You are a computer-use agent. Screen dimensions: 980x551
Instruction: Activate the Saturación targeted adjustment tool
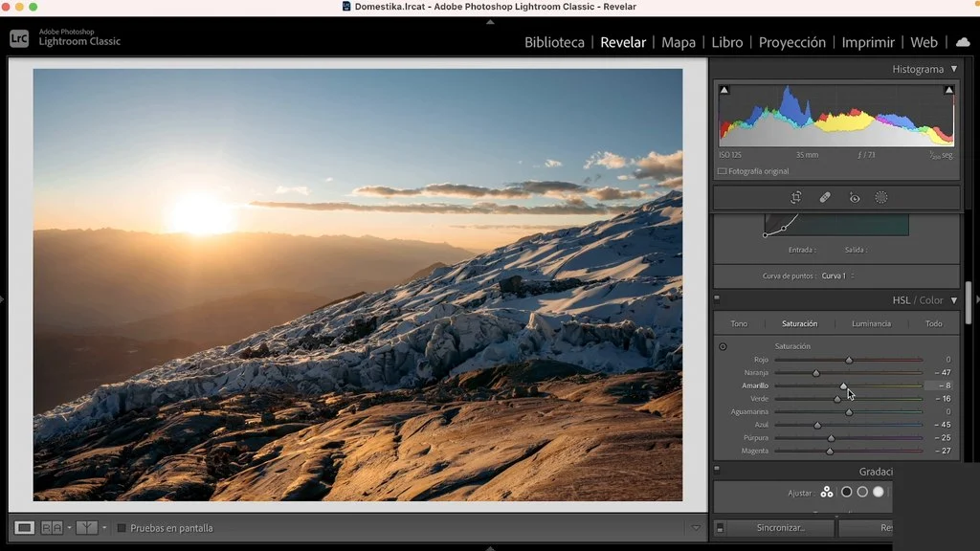(x=723, y=346)
